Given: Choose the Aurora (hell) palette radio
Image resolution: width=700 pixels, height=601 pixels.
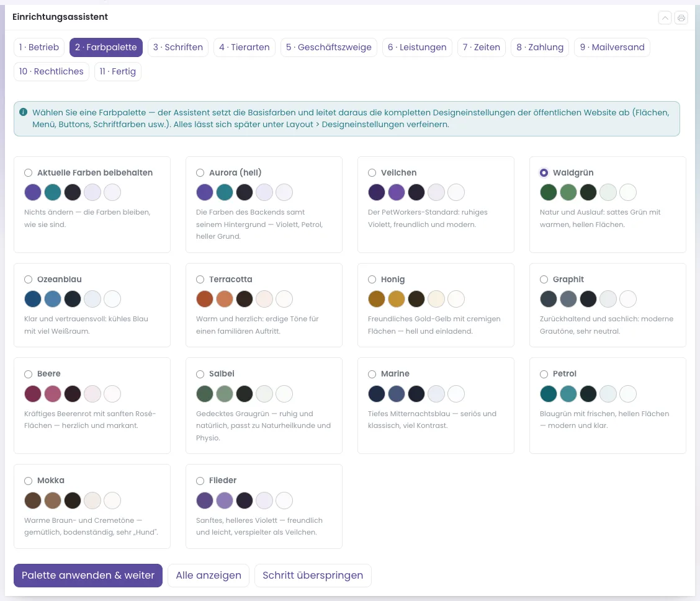Looking at the screenshot, I should tap(200, 172).
